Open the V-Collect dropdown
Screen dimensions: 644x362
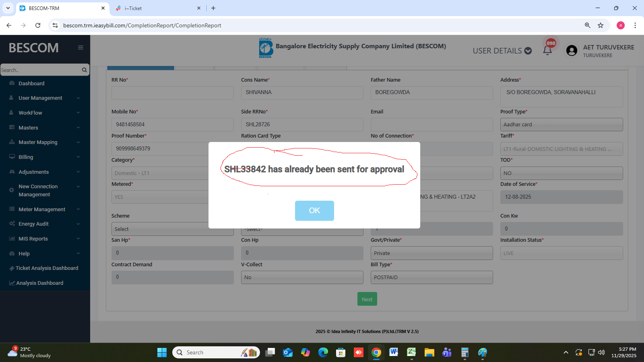(302, 277)
